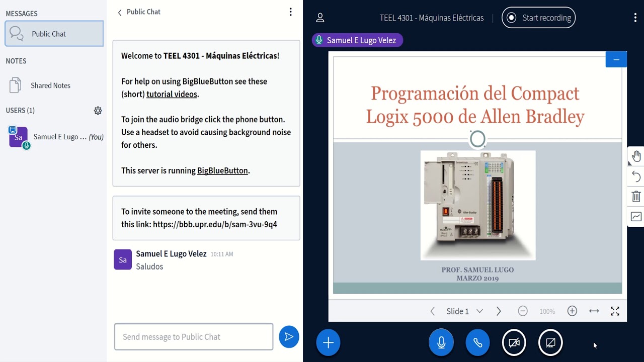This screenshot has width=644, height=362.
Task: Follow the BigBlueButton link
Action: point(222,170)
